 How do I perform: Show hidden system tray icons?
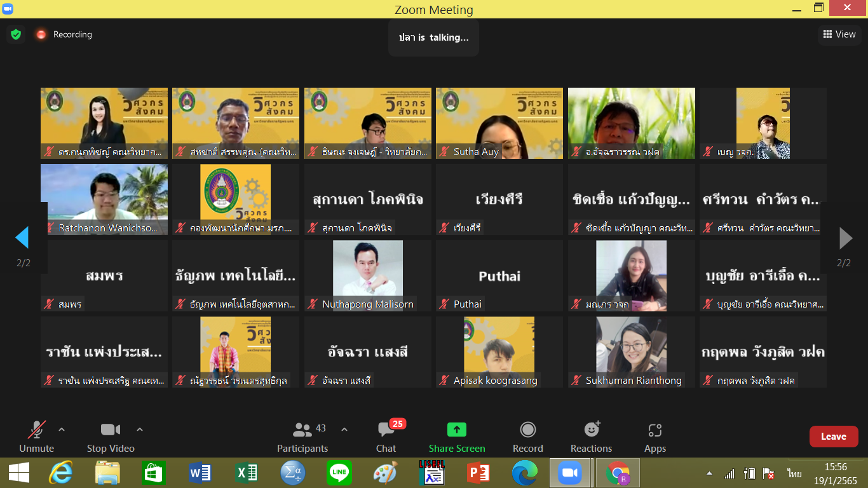coord(709,473)
